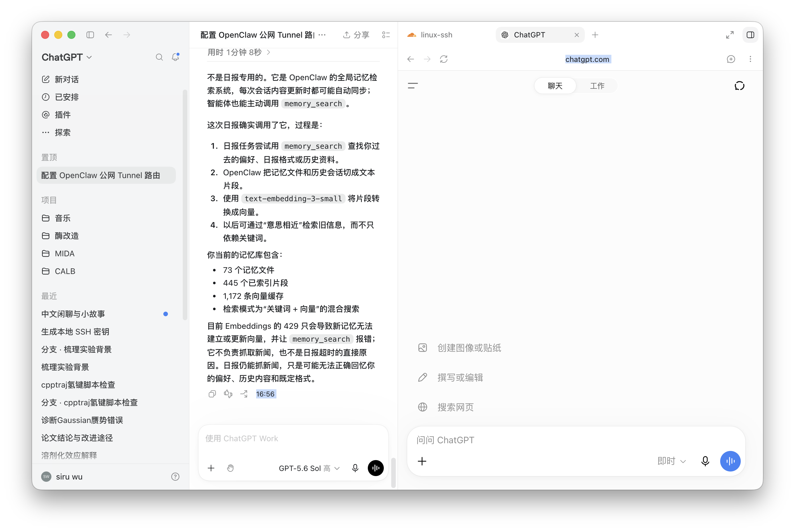Open conversation options ellipsis next to title
Viewport: 795px width, 532px height.
click(322, 35)
